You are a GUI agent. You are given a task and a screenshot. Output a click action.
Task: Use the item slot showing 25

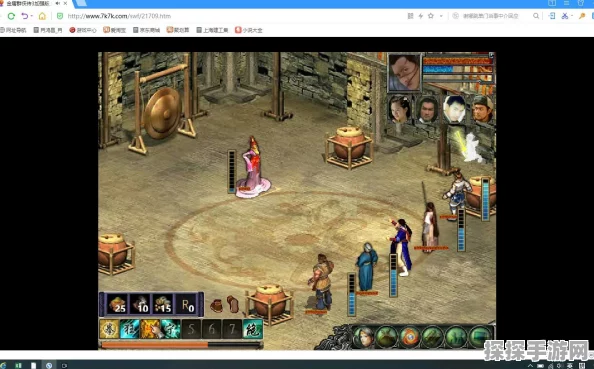(x=117, y=304)
